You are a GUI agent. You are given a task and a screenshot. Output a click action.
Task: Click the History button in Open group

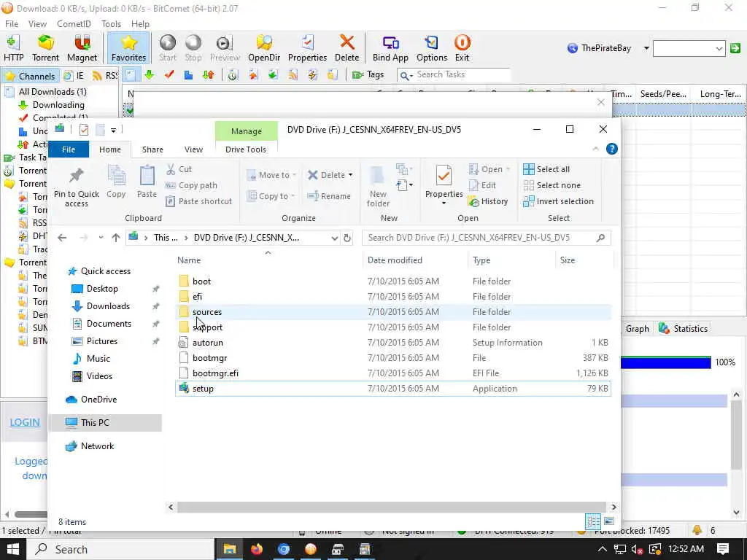[488, 201]
